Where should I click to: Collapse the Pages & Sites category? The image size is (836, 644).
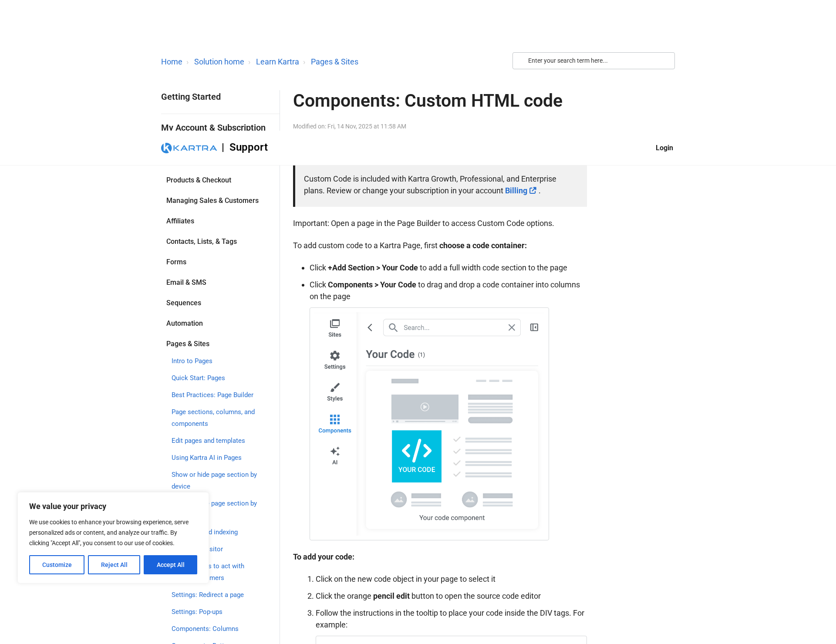click(188, 344)
